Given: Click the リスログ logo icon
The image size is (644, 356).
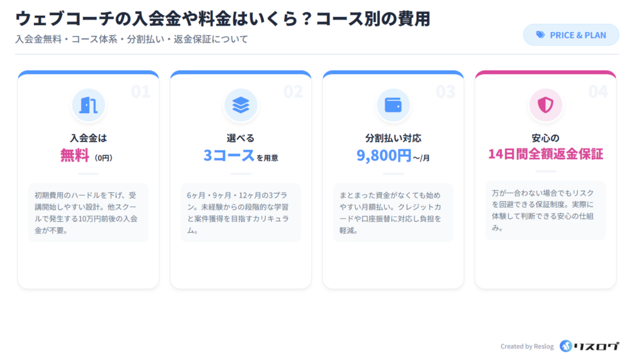Looking at the screenshot, I should point(566,346).
